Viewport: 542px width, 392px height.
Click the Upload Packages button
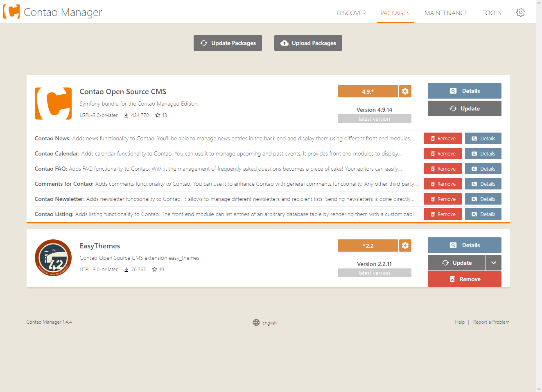[308, 43]
